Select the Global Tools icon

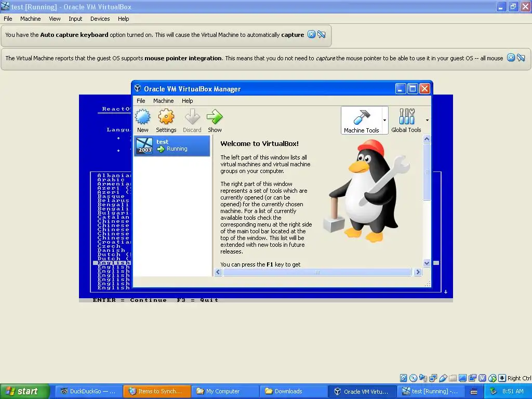406,121
